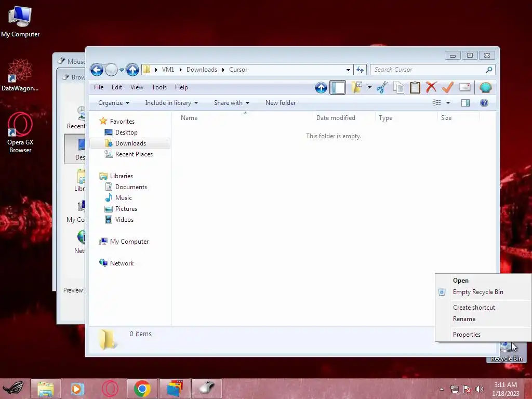Open the recent pages dropdown arrow

click(122, 70)
